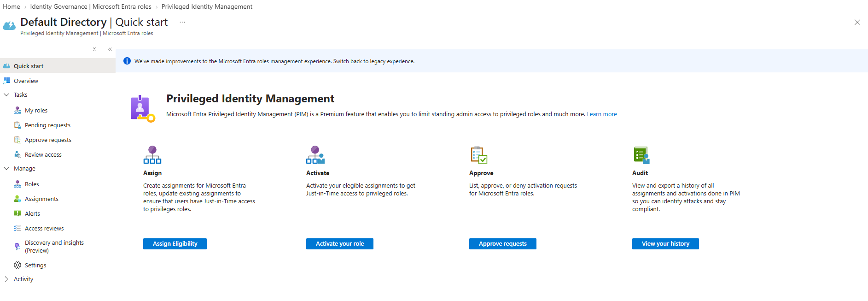The width and height of the screenshot is (868, 301).
Task: Click the Activate card heading
Action: 318,173
